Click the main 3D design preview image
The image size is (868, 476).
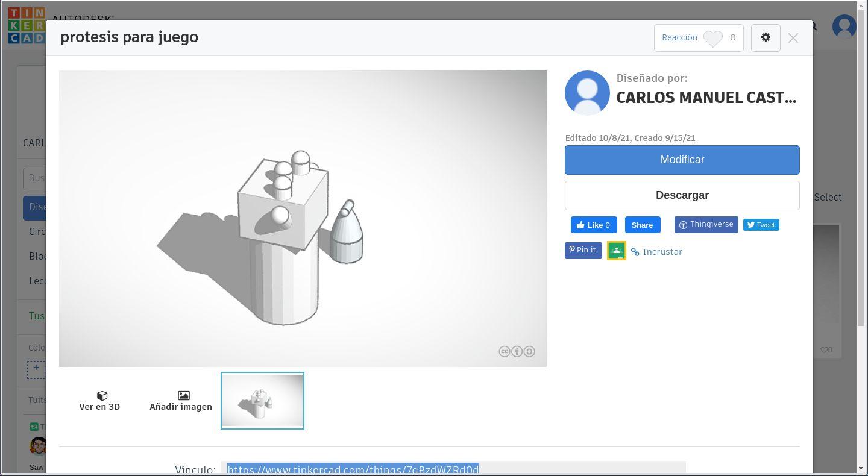point(303,219)
